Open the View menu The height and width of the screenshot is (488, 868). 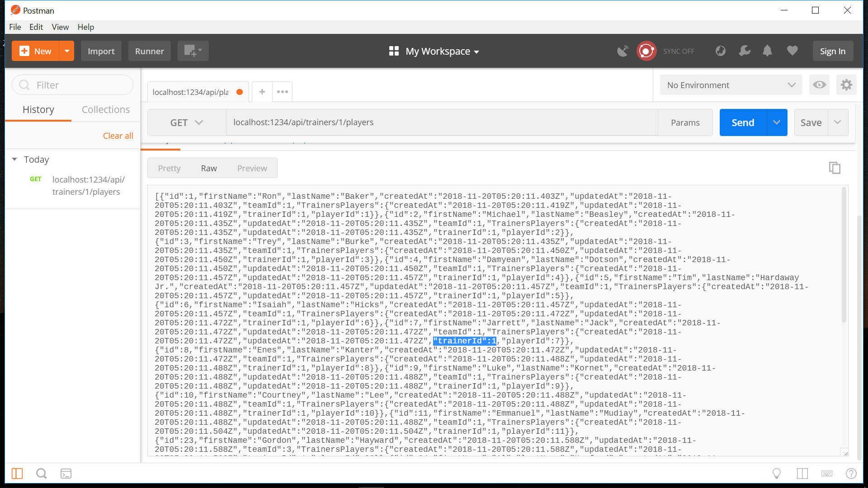click(60, 27)
